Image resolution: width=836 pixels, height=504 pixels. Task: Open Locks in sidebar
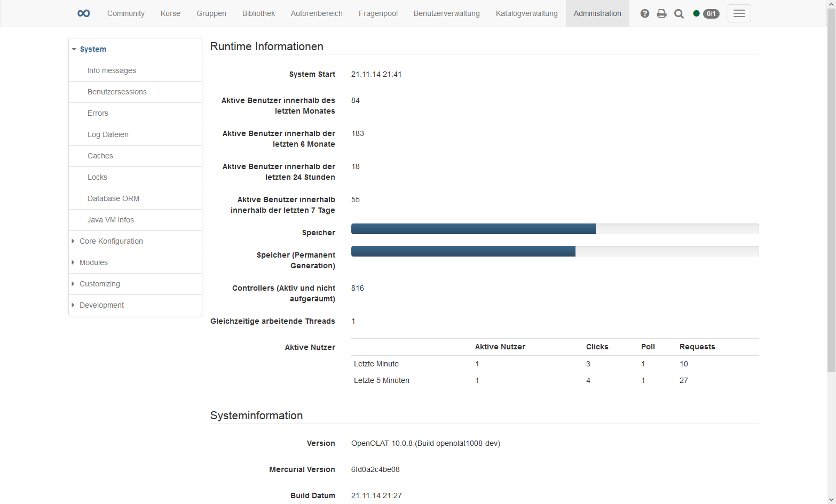(x=135, y=177)
